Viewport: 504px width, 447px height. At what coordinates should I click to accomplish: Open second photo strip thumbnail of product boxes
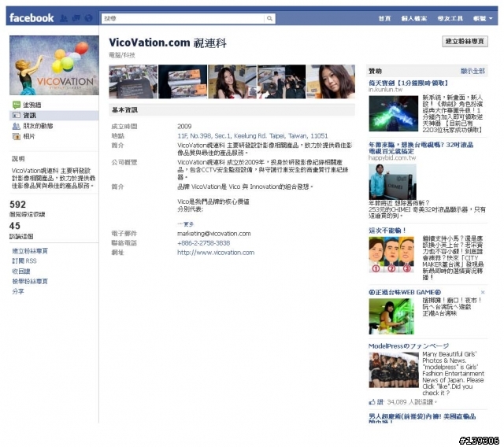click(183, 82)
